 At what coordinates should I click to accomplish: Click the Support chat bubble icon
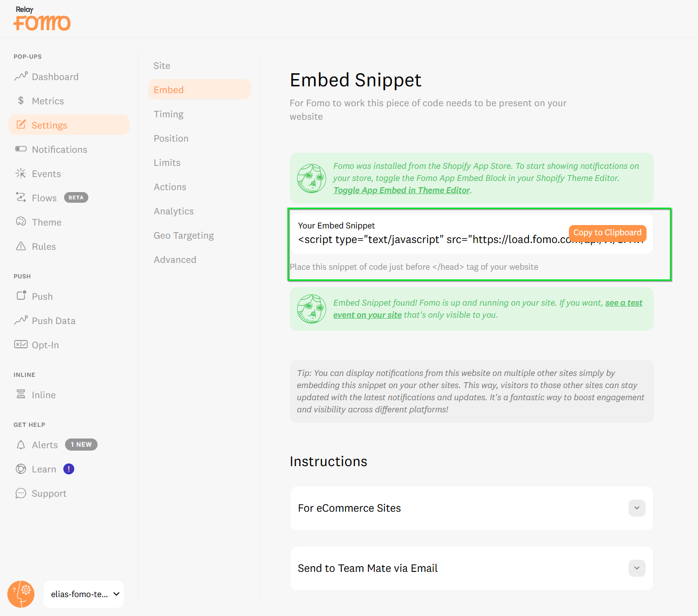[21, 493]
